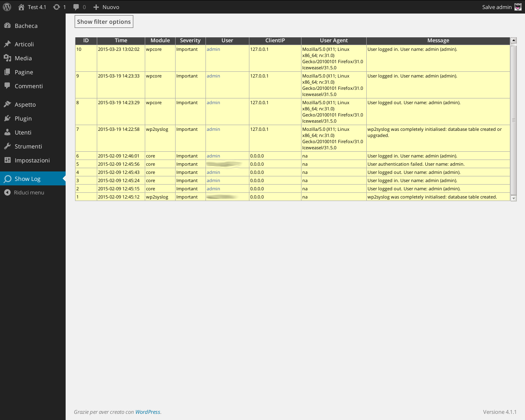Click the admin avatar image
The width and height of the screenshot is (525, 420).
point(518,7)
